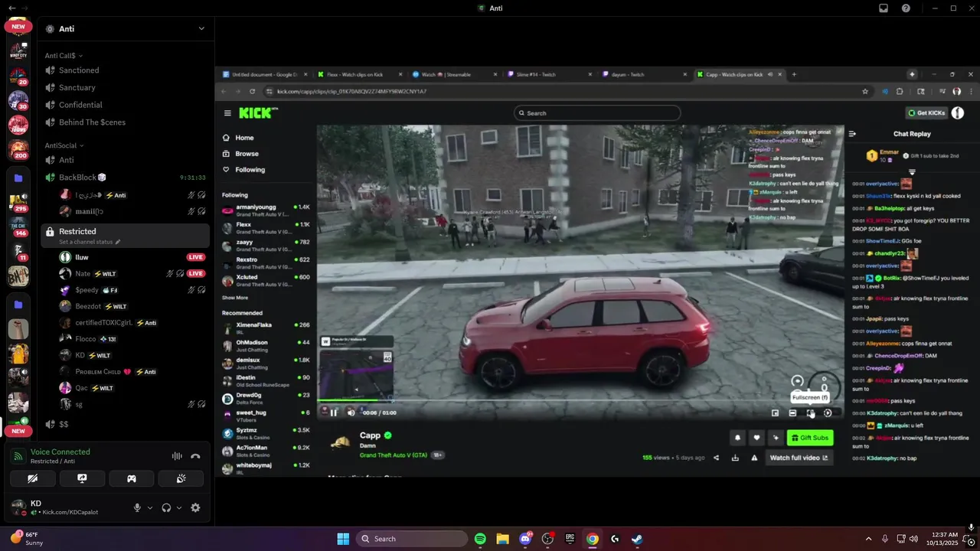
Task: Click the video progress bar
Action: (580, 399)
